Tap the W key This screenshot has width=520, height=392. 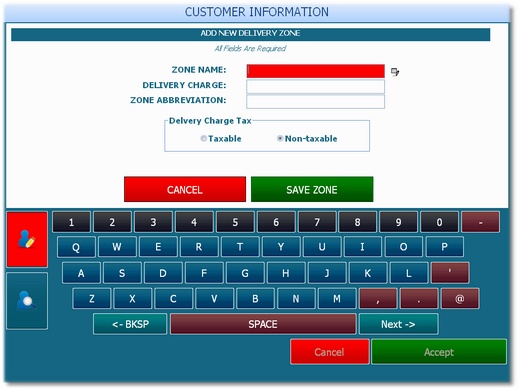[117, 247]
